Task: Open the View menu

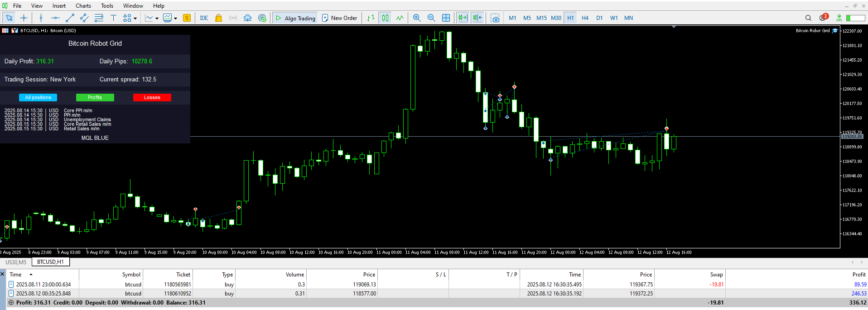Action: pos(37,6)
